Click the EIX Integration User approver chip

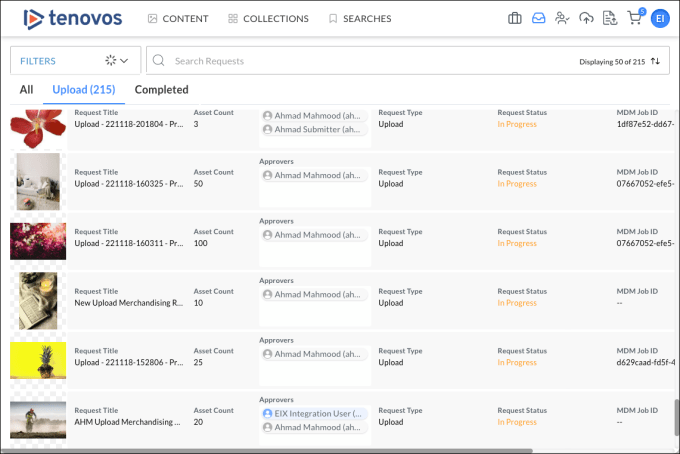(314, 412)
